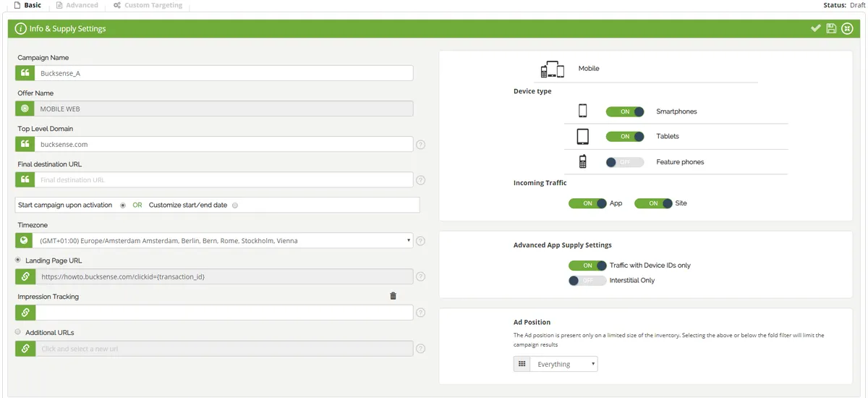Image resolution: width=868 pixels, height=398 pixels.
Task: Click the checkmark icon in green header
Action: (816, 28)
